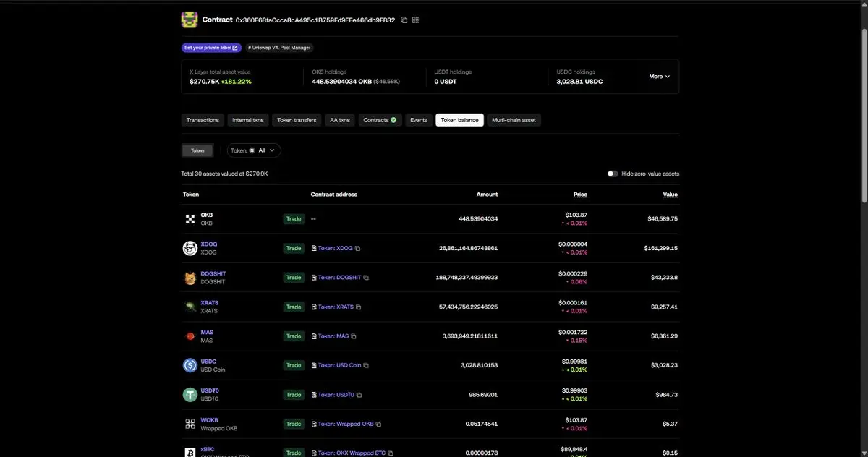
Task: Open the Token: DOGSHIT contract link
Action: pyautogui.click(x=339, y=278)
